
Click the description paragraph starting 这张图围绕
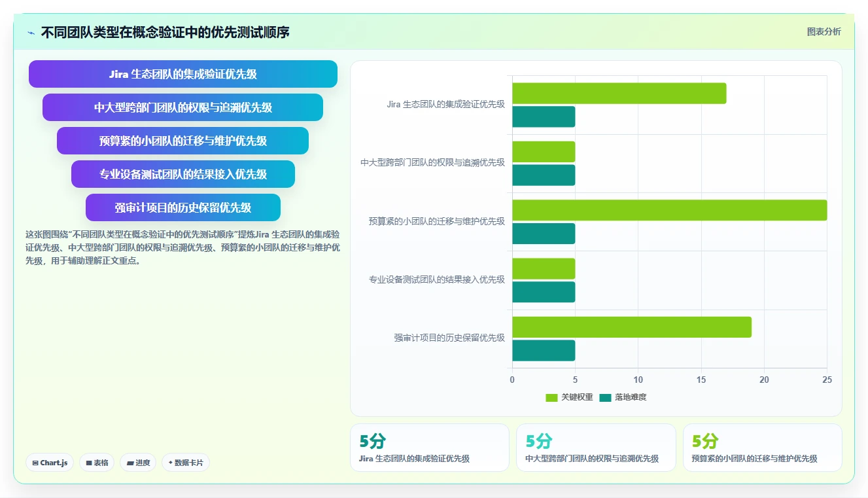[x=182, y=247]
